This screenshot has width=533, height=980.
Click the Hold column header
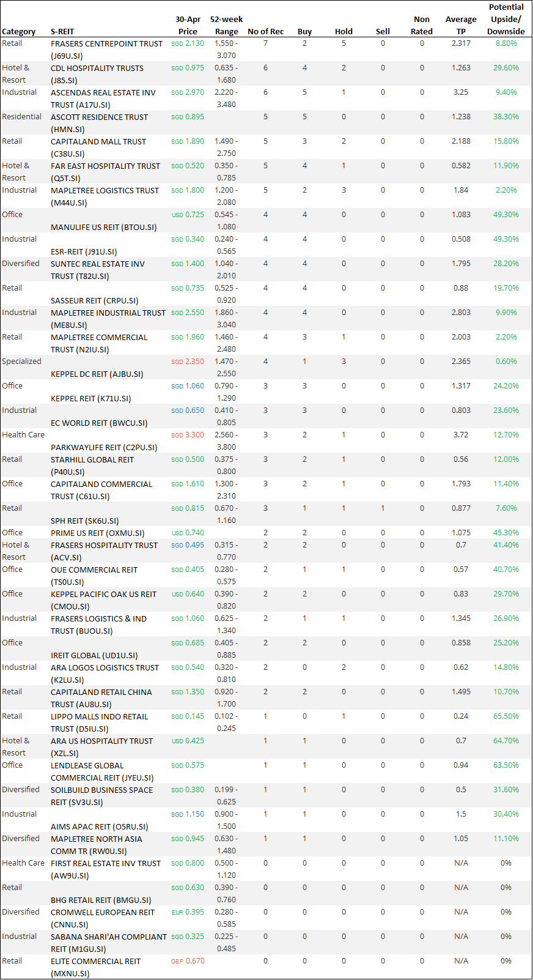pos(344,32)
